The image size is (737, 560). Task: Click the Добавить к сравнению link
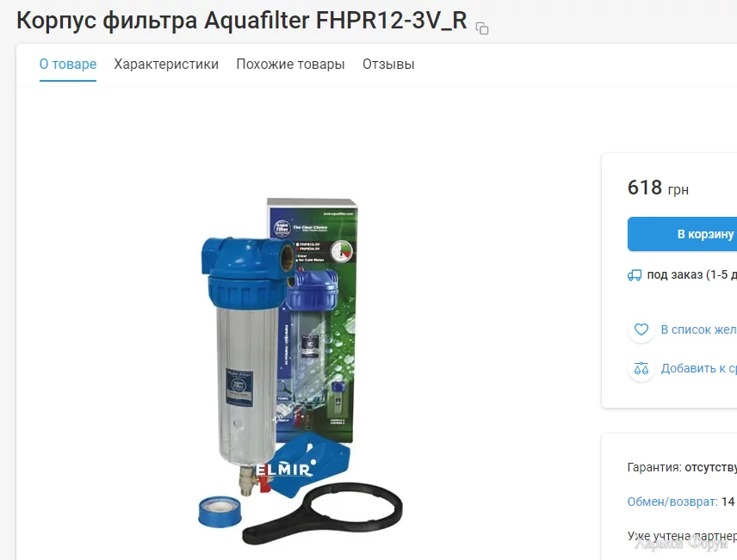coord(698,368)
